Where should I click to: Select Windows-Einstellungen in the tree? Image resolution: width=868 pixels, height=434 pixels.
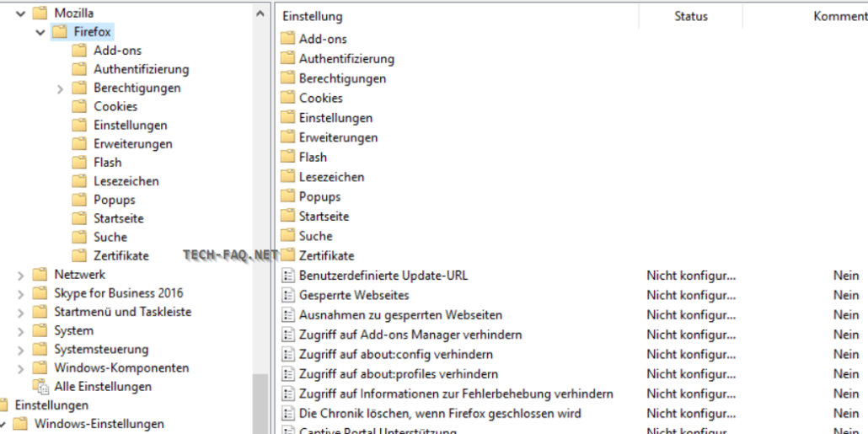coord(99,424)
